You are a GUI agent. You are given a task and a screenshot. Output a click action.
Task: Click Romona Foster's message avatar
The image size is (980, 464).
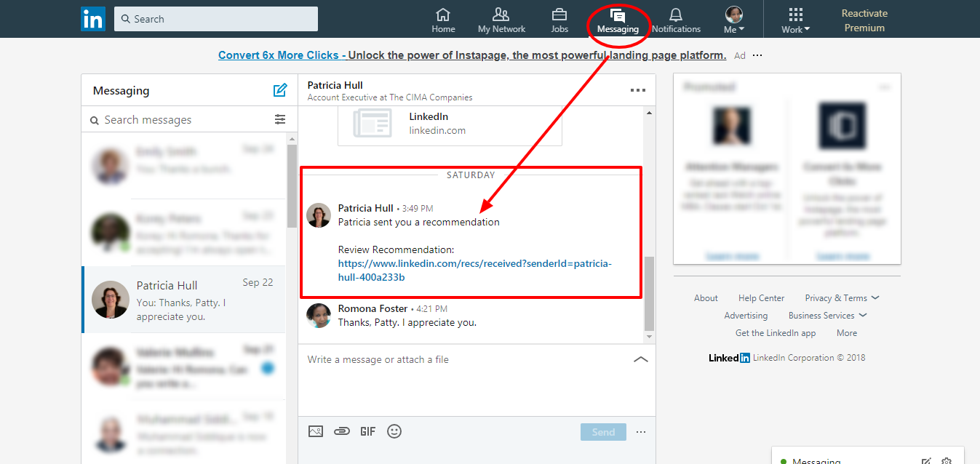319,316
